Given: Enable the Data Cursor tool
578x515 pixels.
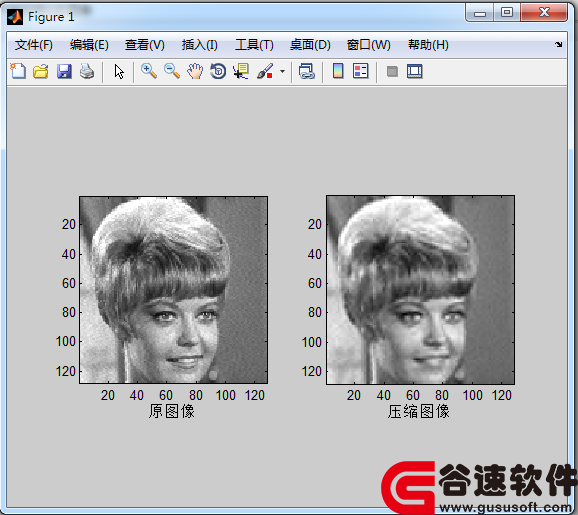Looking at the screenshot, I should 241,71.
